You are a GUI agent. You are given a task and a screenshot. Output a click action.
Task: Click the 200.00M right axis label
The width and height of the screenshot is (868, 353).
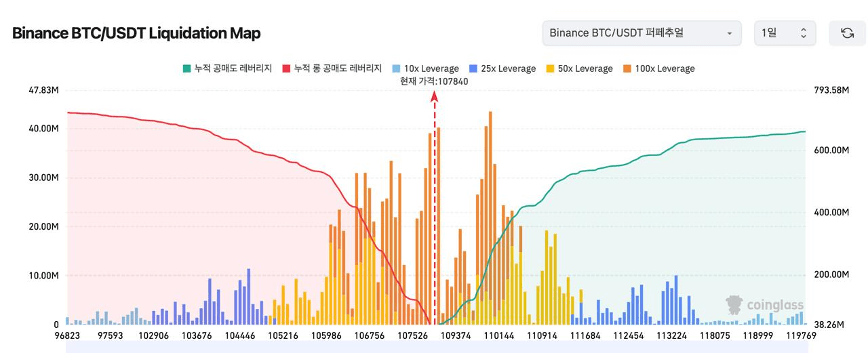click(831, 275)
